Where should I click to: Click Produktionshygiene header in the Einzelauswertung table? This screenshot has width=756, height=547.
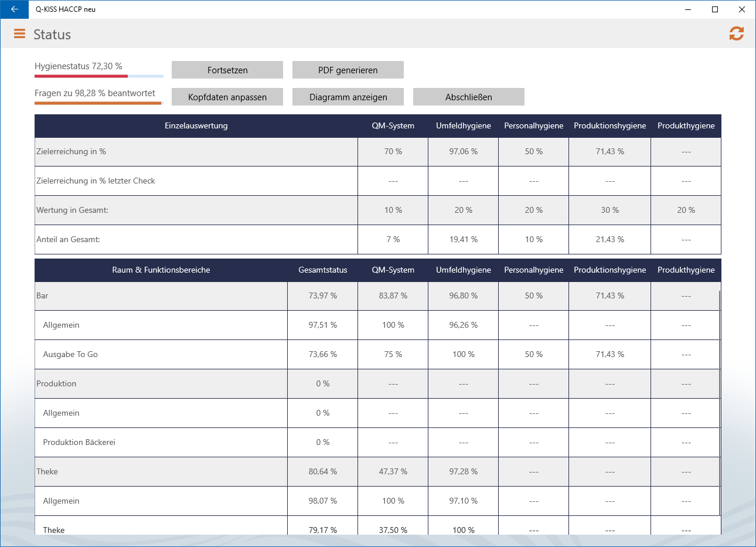tap(610, 125)
